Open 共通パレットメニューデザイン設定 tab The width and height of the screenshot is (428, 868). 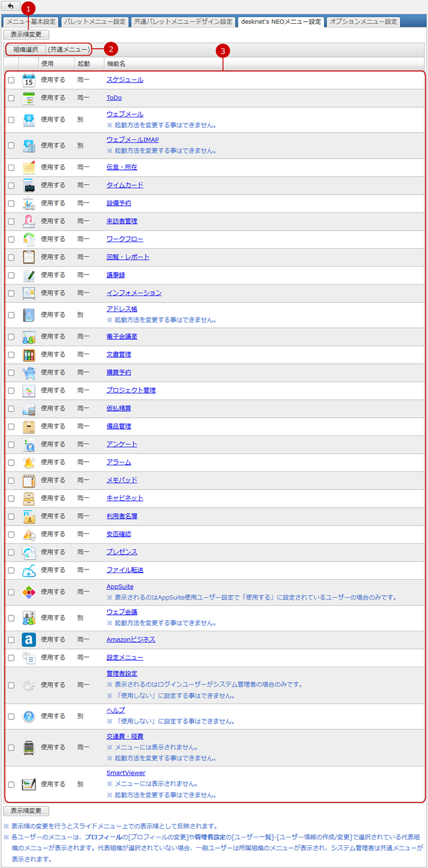pyautogui.click(x=183, y=21)
